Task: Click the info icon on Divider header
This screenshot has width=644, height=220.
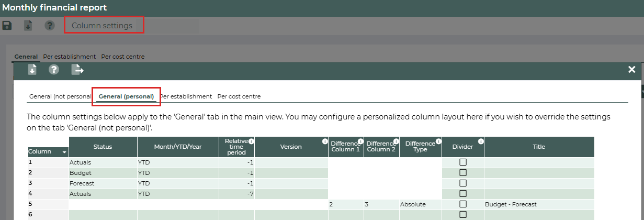Action: (x=481, y=141)
